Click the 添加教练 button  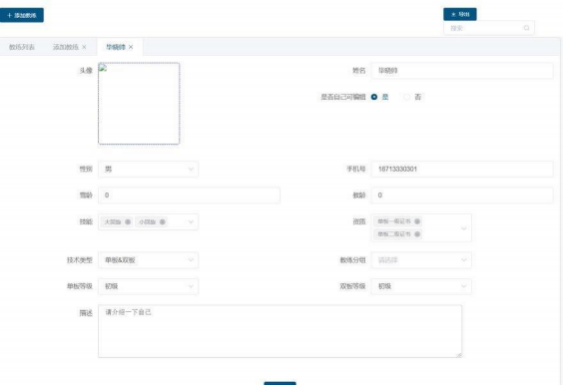22,15
